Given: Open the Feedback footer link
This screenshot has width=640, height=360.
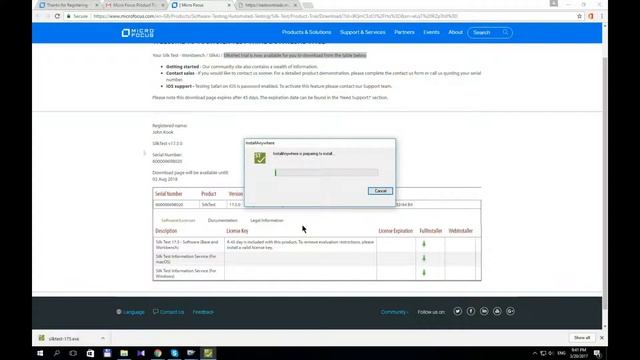Looking at the screenshot, I should (203, 312).
